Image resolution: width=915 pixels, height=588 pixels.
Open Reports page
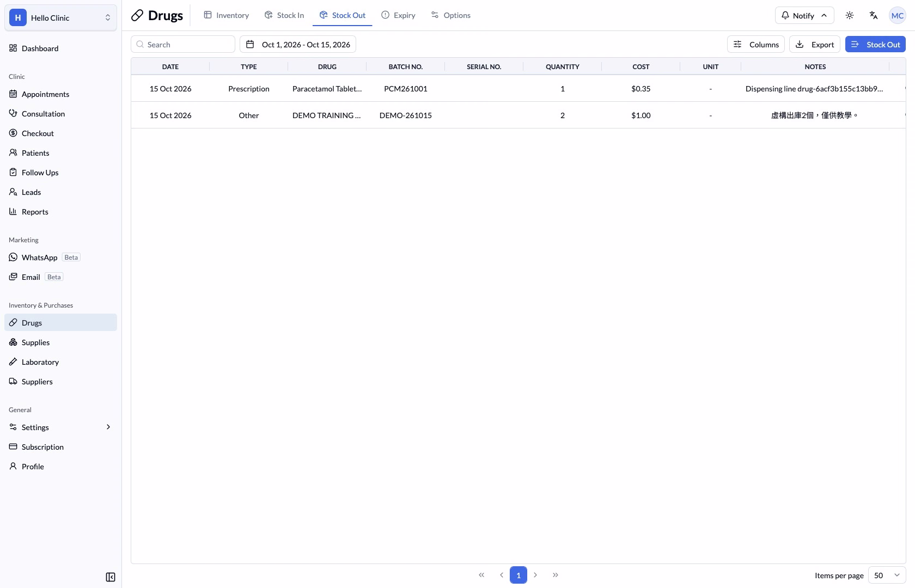[x=60, y=212]
